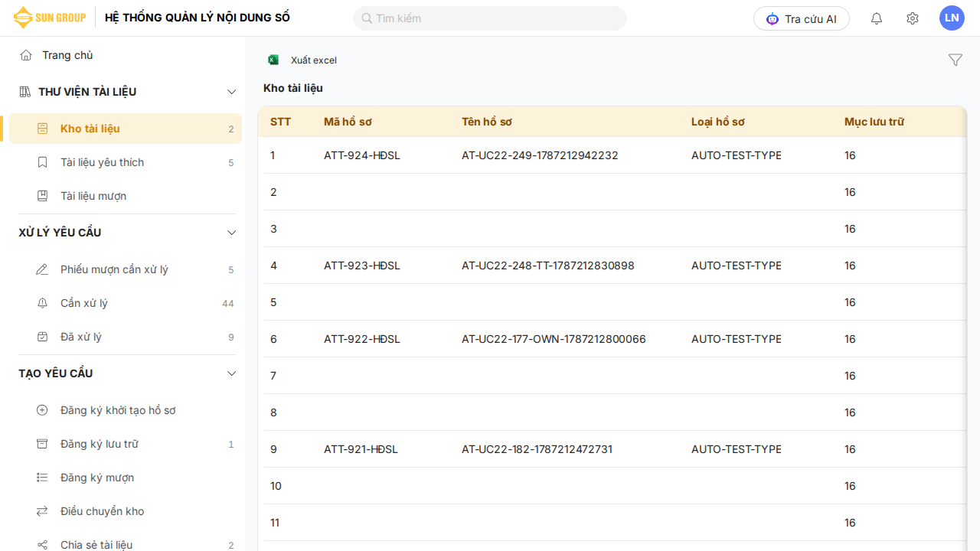This screenshot has height=551, width=980.
Task: Click the Kho tài liệu table heading
Action: (x=293, y=88)
